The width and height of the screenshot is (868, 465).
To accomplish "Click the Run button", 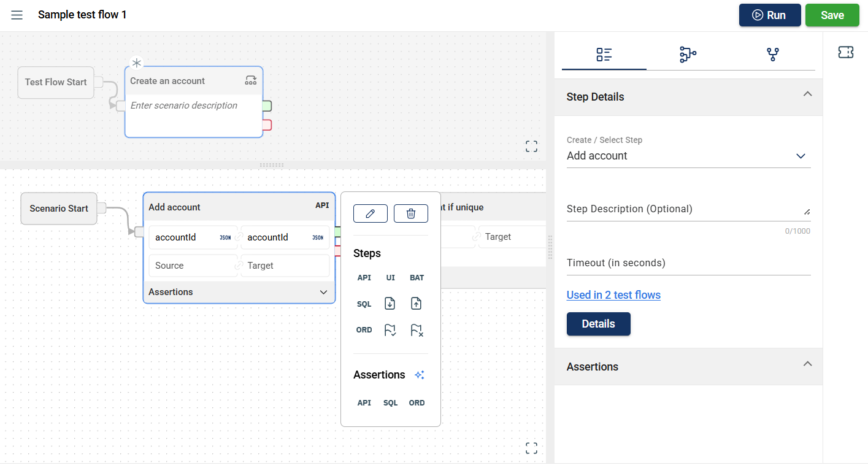I will coord(769,15).
